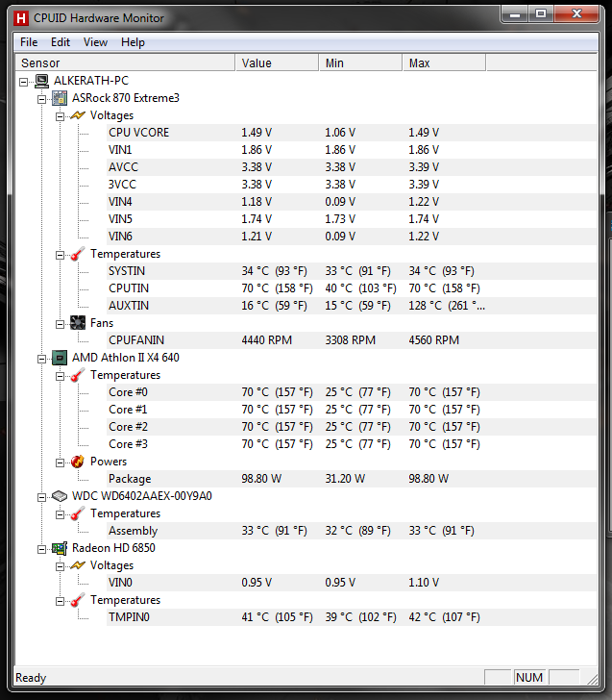Screen dimensions: 612x700
Task: Select the SYSTIN temperature row
Action: point(352,271)
